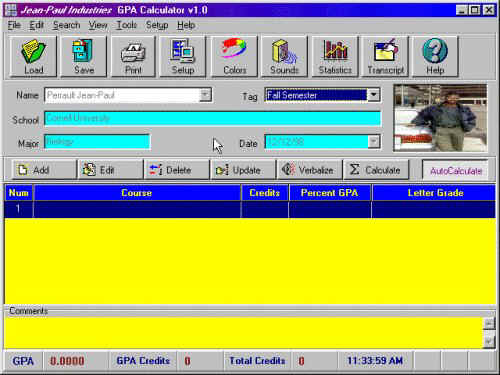The image size is (500, 375).
Task: Open the Statistics chart icon
Action: [335, 56]
